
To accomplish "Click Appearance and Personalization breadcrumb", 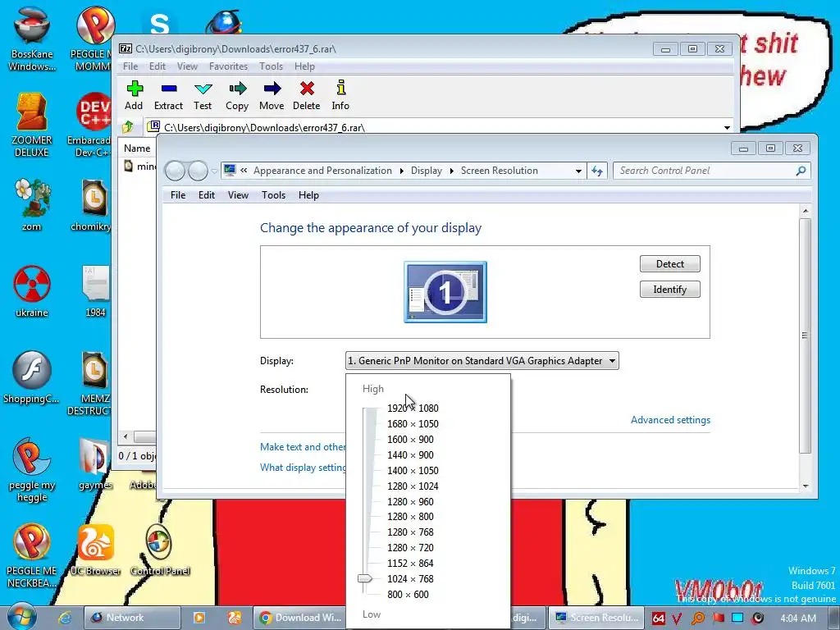I will coord(322,171).
